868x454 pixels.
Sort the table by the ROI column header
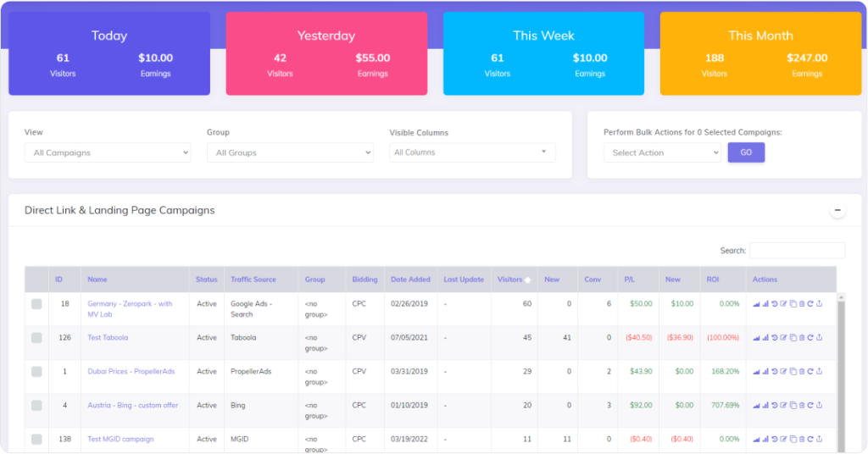tap(712, 280)
